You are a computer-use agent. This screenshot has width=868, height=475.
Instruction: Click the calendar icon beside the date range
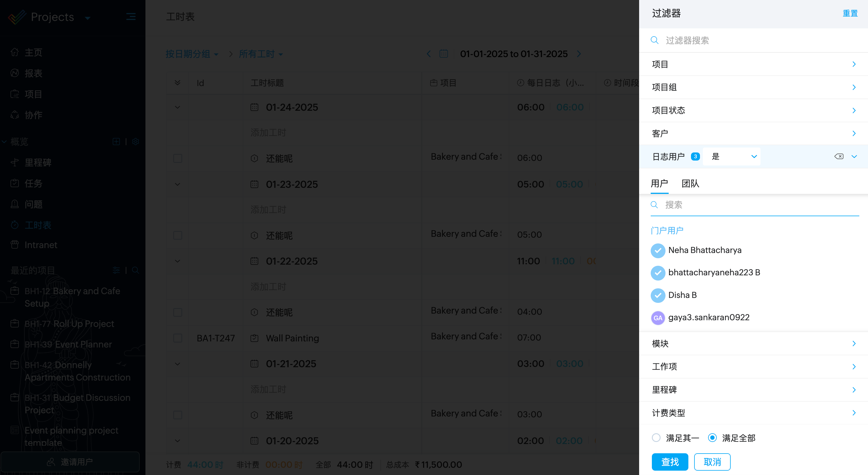pyautogui.click(x=444, y=54)
